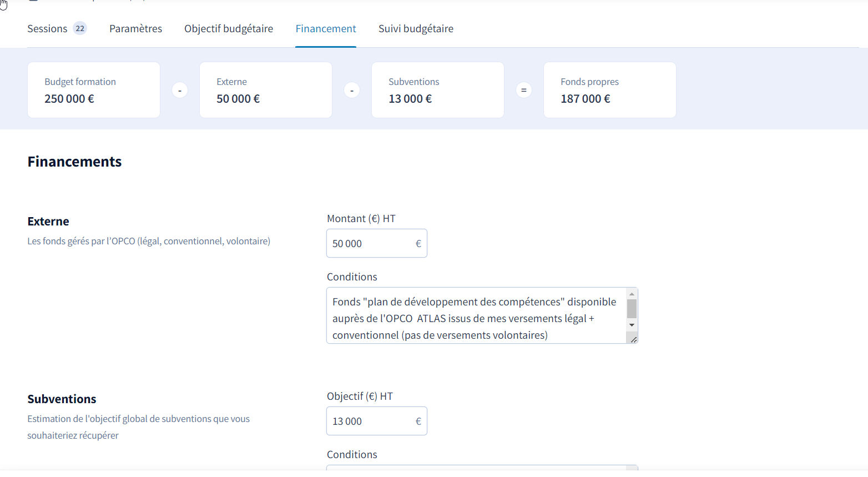Click the equals sign before Fonds propres
Viewport: 868px width, 477px height.
524,90
